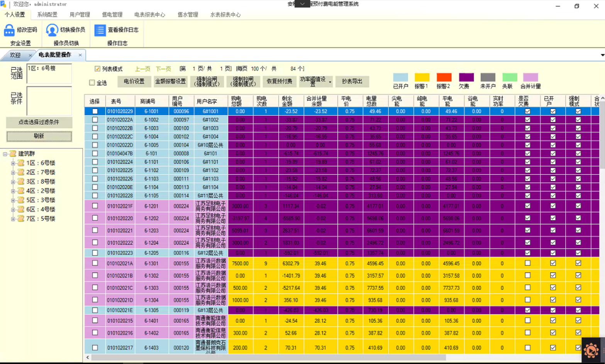Viewport: 605px width, 364px height.
Task: Click the 切换操作员 user icon
Action: tap(52, 30)
